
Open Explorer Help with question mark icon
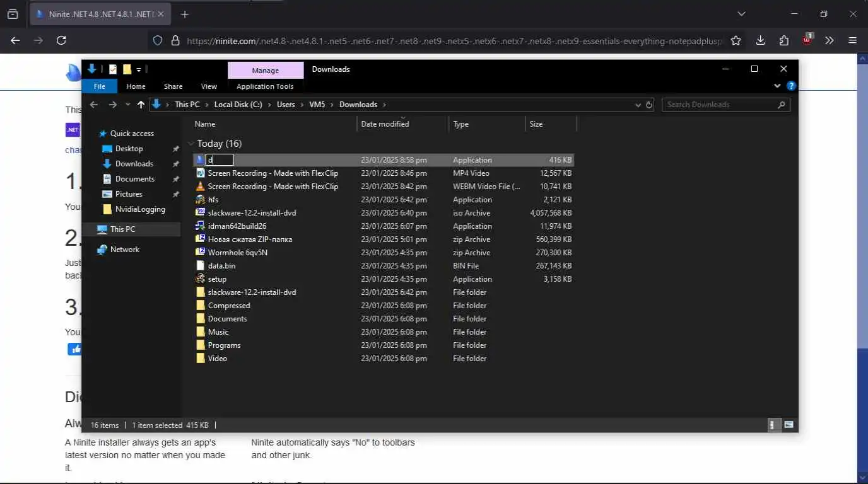pyautogui.click(x=791, y=86)
